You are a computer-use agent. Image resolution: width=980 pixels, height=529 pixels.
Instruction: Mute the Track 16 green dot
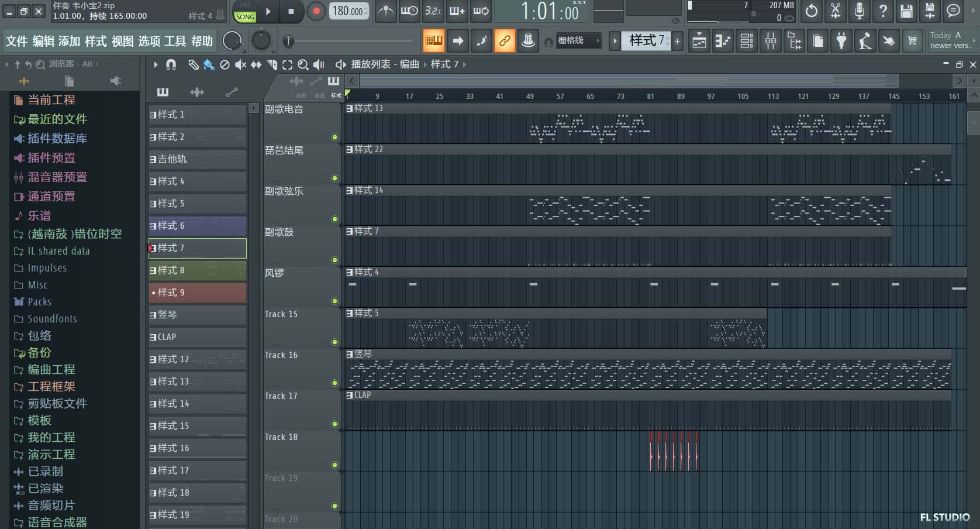[334, 383]
